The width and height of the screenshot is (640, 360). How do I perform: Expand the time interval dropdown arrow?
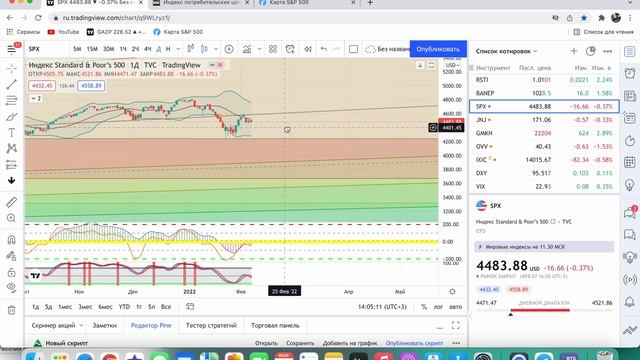pos(178,49)
